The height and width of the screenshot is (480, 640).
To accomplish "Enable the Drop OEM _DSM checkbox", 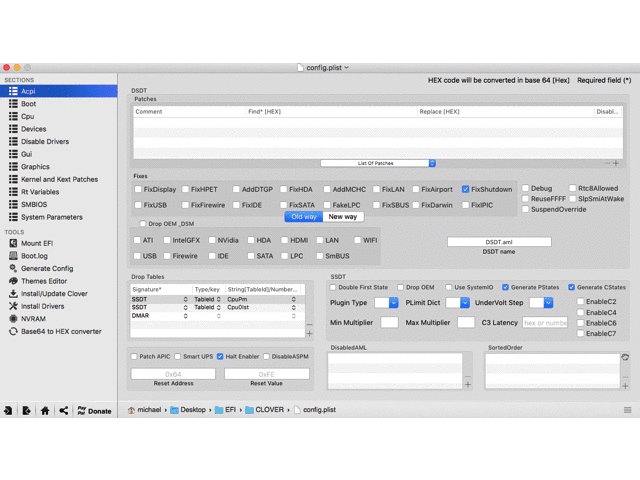I will 143,224.
